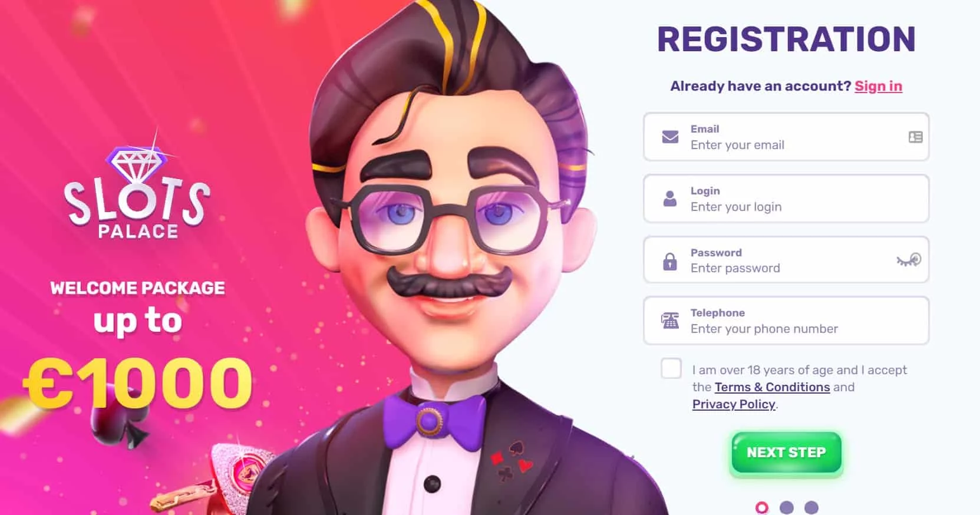Open the Privacy Policy link

[734, 404]
